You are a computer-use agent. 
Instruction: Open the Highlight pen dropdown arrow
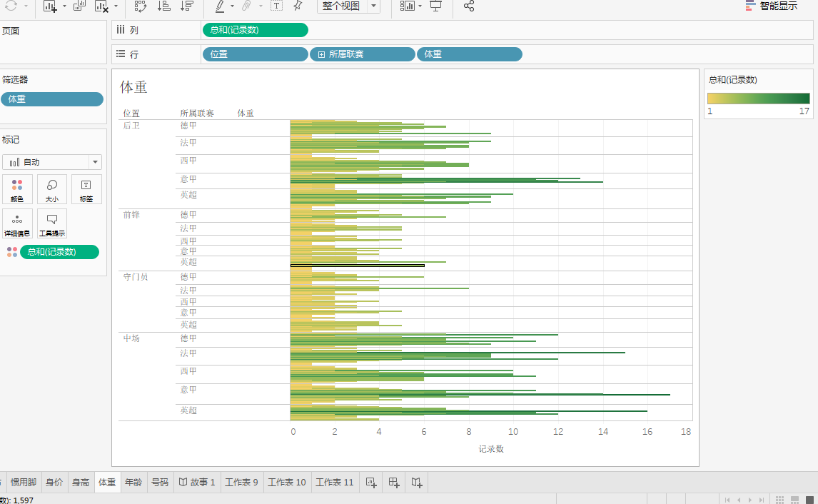(x=232, y=6)
